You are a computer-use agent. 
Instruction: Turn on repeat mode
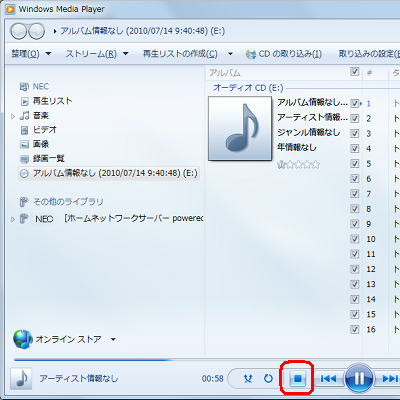(x=268, y=379)
